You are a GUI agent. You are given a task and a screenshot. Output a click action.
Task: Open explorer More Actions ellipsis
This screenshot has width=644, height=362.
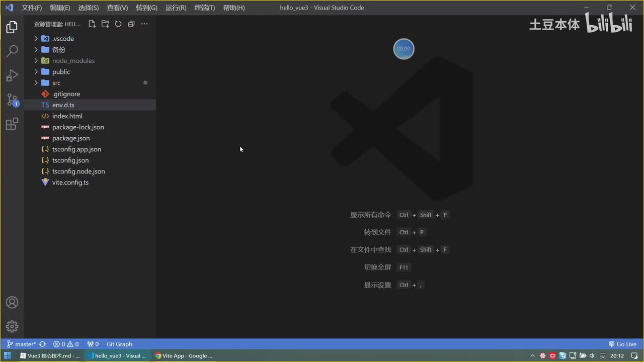click(x=144, y=24)
